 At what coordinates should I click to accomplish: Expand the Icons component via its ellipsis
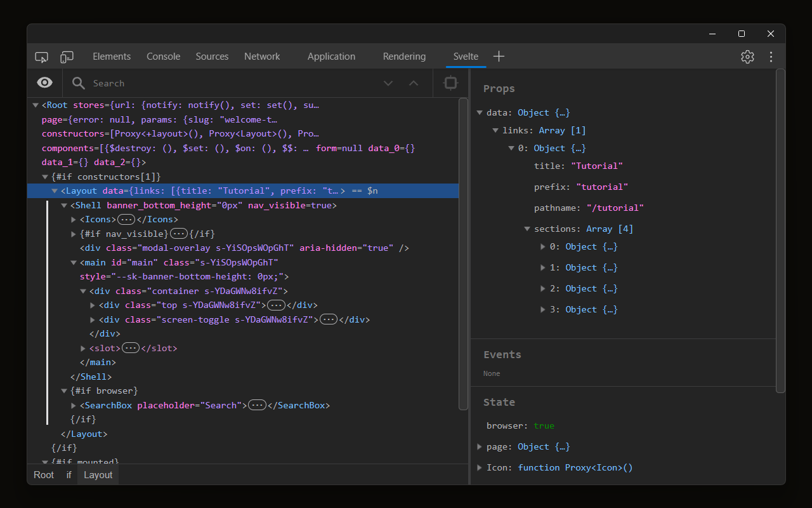pos(126,219)
